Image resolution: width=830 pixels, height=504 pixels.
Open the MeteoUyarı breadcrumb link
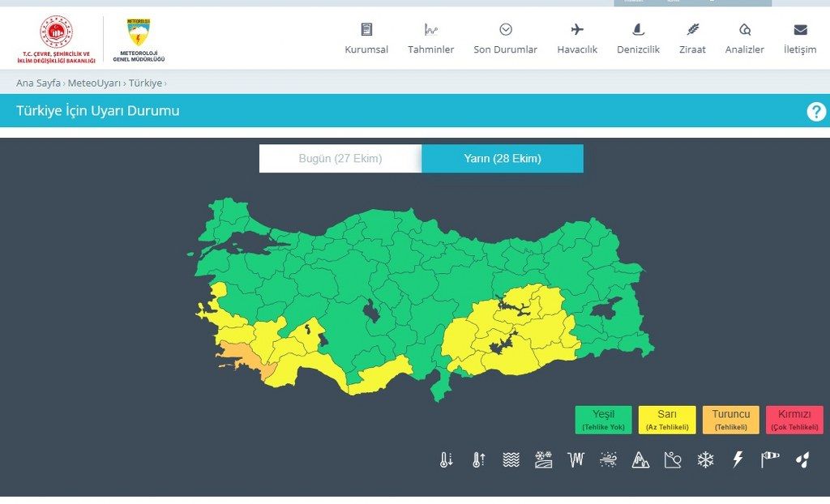coord(94,83)
